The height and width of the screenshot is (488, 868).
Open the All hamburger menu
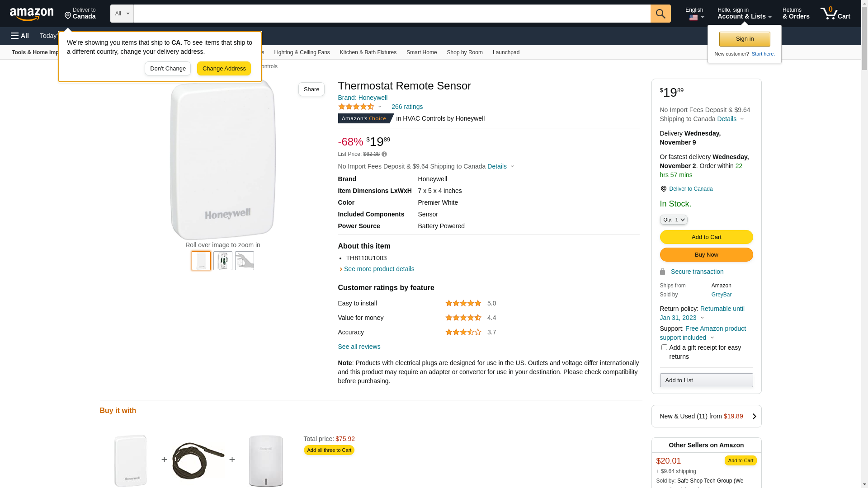20,36
